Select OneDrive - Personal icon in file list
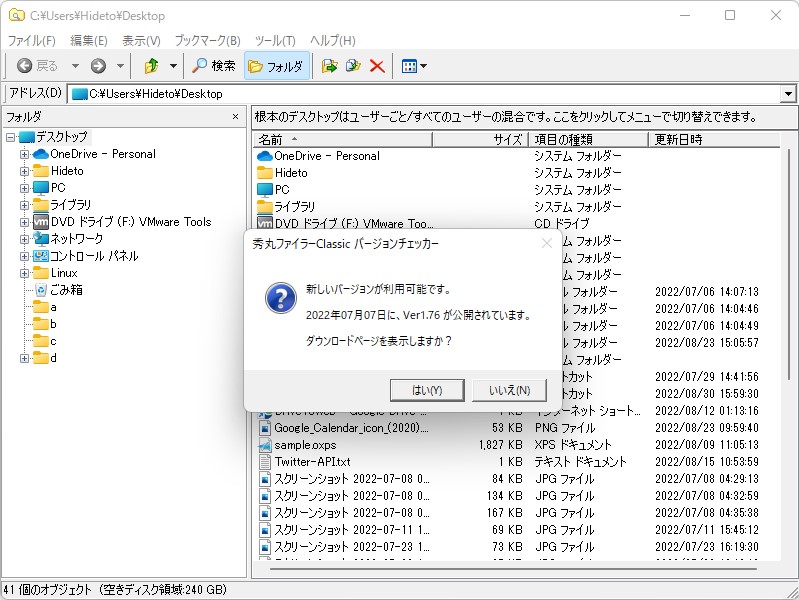 [264, 156]
